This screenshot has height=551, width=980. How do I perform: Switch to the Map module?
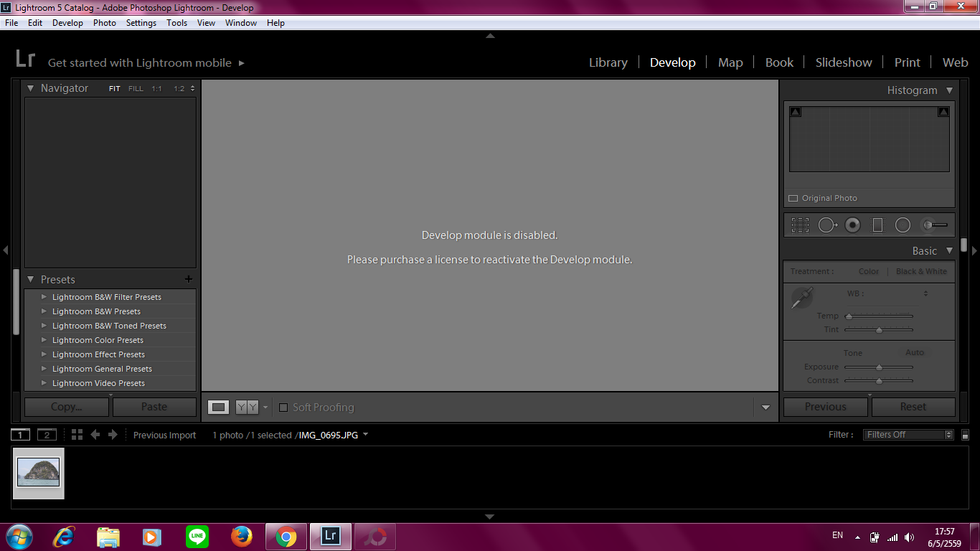pos(730,62)
